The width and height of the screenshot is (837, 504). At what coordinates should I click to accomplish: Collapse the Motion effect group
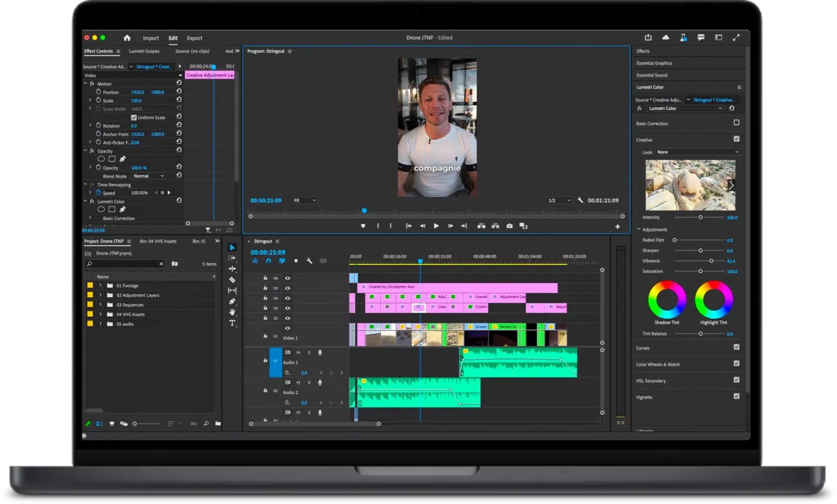(x=86, y=84)
